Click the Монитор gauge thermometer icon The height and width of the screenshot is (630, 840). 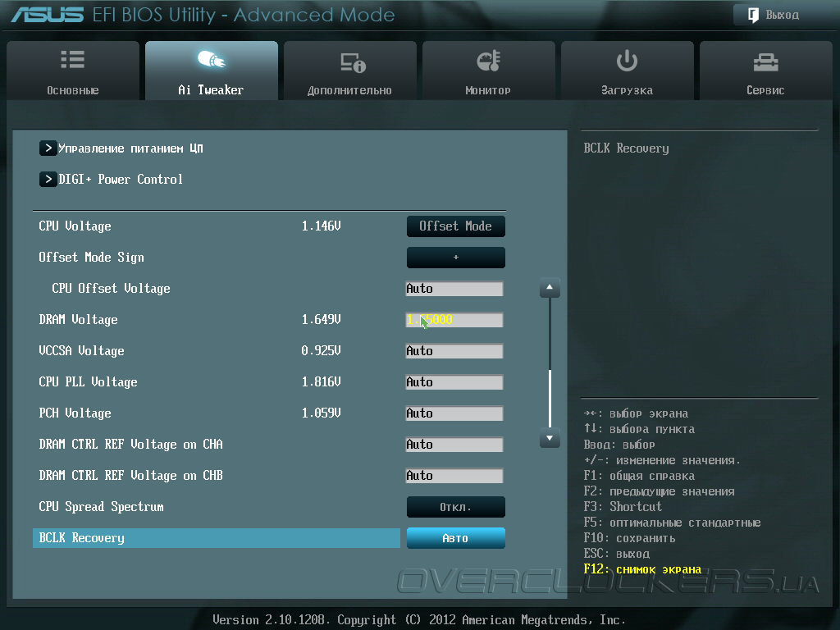488,61
